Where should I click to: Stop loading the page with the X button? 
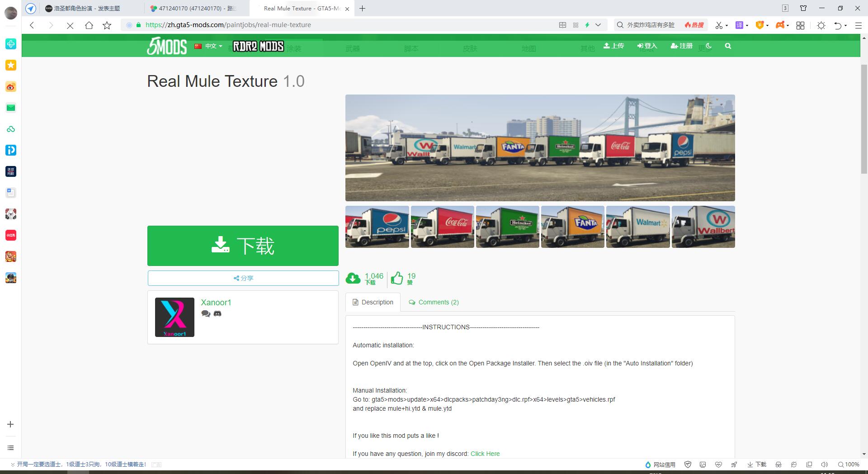coord(70,25)
